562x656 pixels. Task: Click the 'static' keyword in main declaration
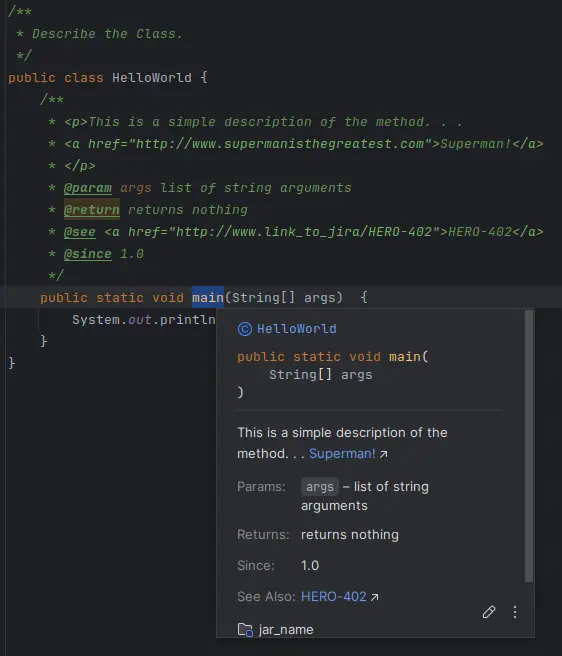(x=120, y=297)
